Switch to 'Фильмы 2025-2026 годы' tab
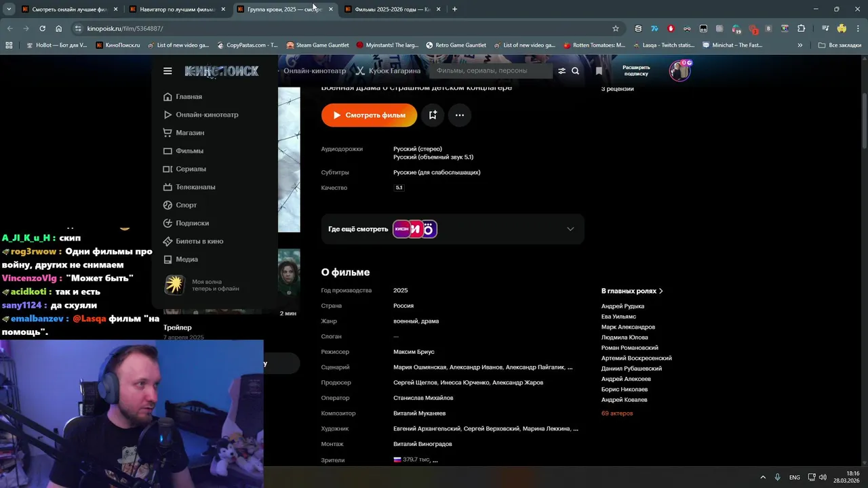This screenshot has width=868, height=488. [x=393, y=9]
